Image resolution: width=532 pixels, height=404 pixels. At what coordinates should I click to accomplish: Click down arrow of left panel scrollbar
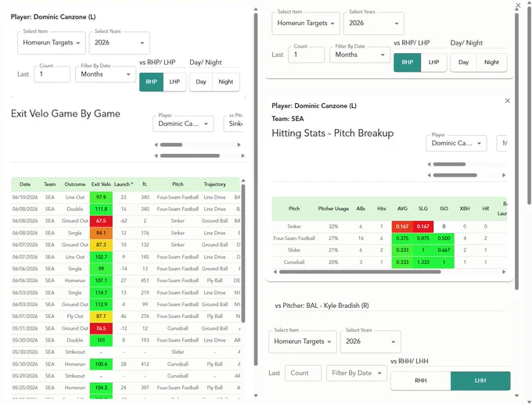pyautogui.click(x=256, y=395)
